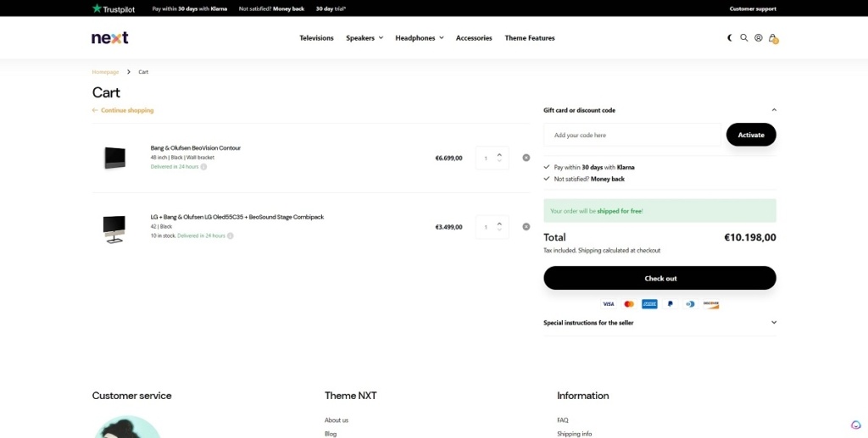Click info icon beside LG Combipack delivery
This screenshot has width=868, height=438.
(231, 236)
